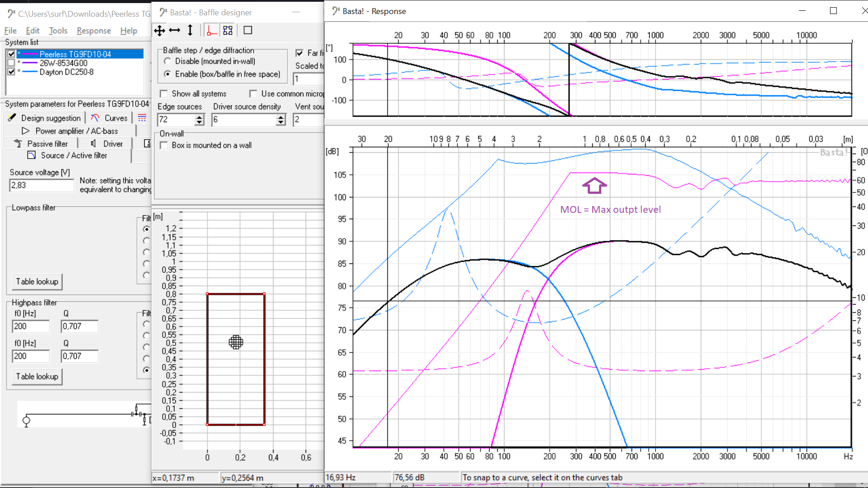Toggle the red origin axis tool
The width and height of the screenshot is (868, 488).
click(x=211, y=31)
